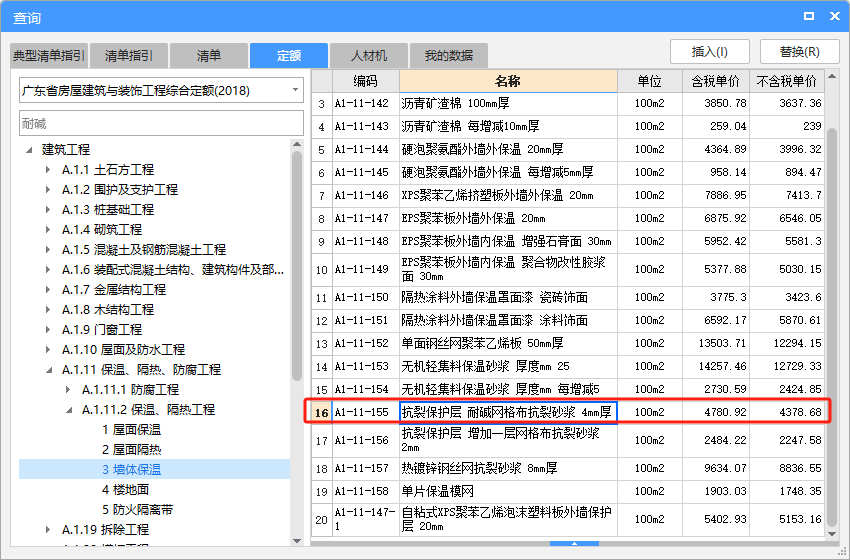Click the tree panel scroll-down arrow

point(297,540)
